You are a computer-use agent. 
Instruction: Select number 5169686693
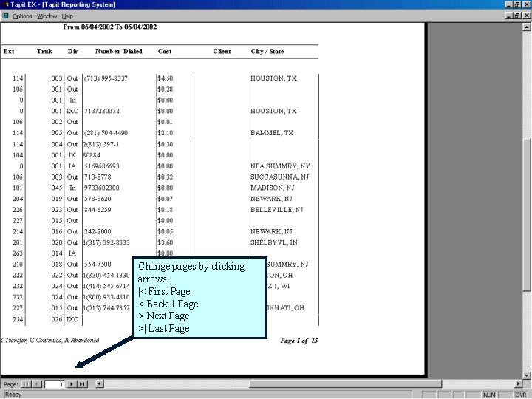[x=102, y=166]
